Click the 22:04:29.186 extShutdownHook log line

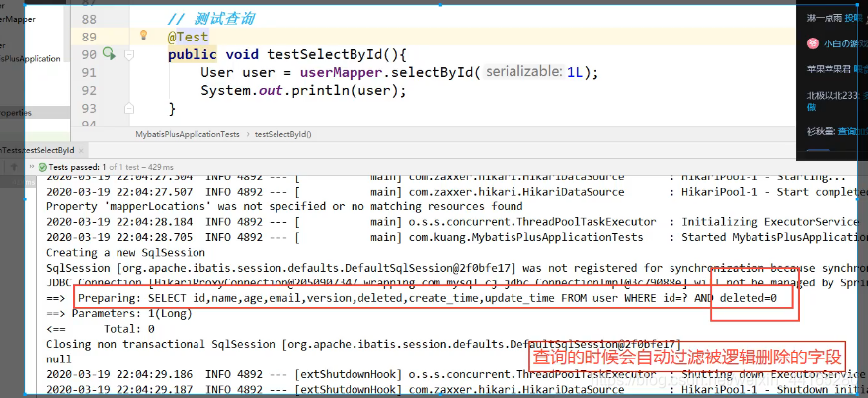coord(456,374)
